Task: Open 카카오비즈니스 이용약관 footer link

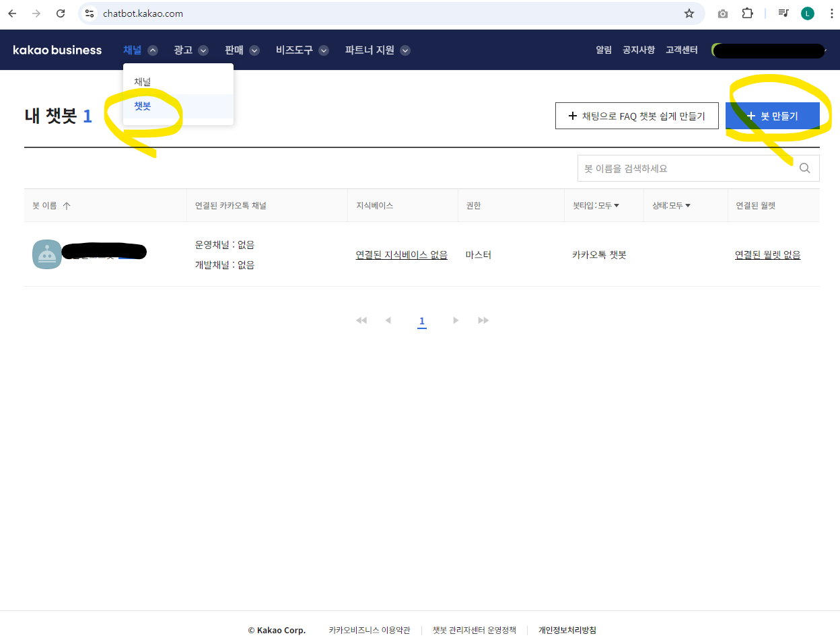Action: pyautogui.click(x=370, y=630)
